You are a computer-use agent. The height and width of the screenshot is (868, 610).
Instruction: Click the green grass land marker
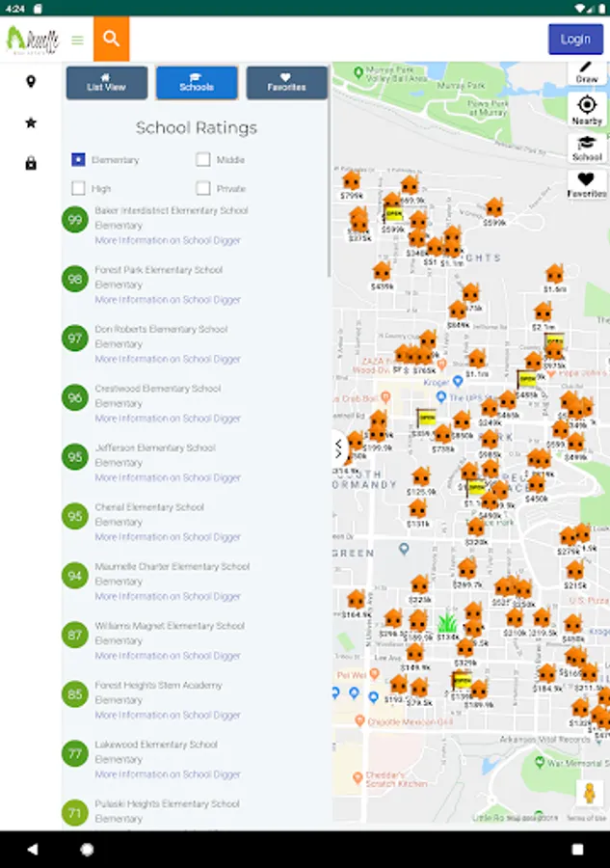pyautogui.click(x=447, y=622)
